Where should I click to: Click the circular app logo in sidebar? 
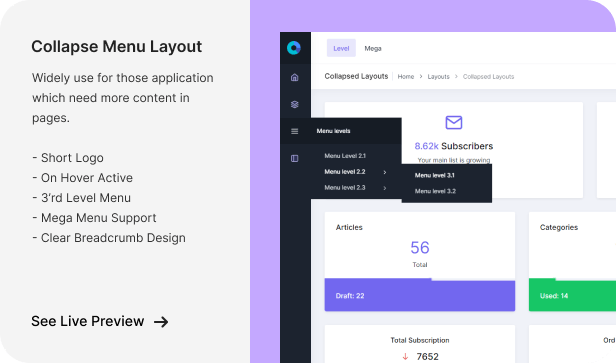294,48
